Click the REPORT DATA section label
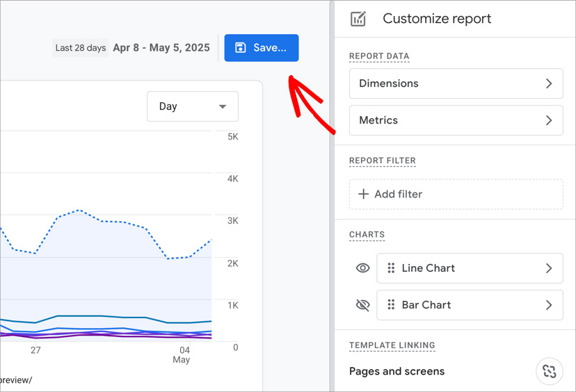Viewport: 576px width, 392px height. coord(379,56)
